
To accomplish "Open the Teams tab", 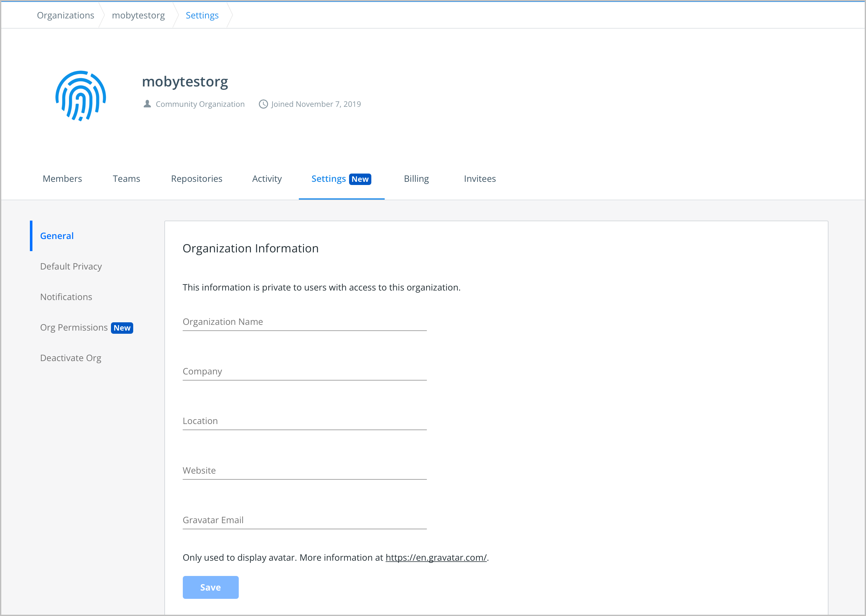I will coord(126,179).
